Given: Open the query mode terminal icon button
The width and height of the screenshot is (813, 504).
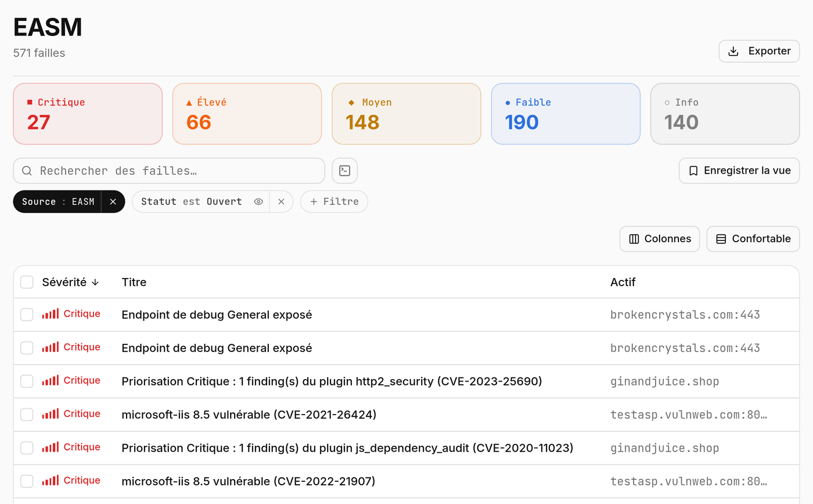Looking at the screenshot, I should tap(344, 171).
